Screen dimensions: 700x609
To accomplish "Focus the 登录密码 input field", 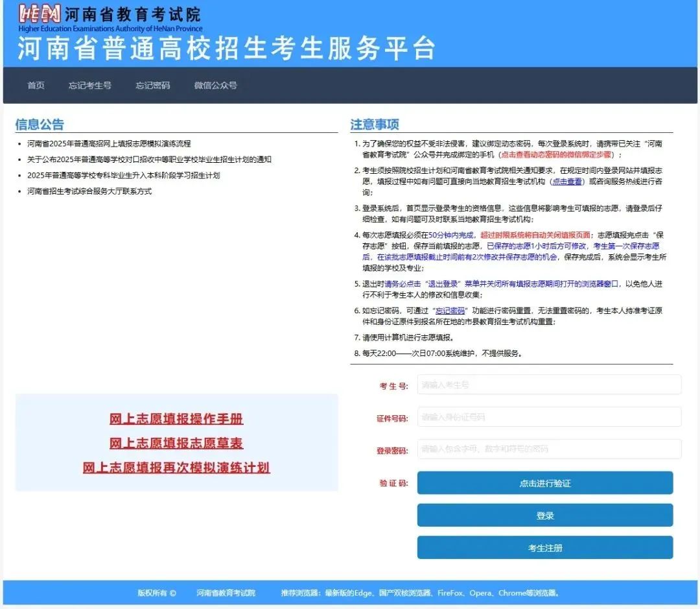I will pos(549,449).
